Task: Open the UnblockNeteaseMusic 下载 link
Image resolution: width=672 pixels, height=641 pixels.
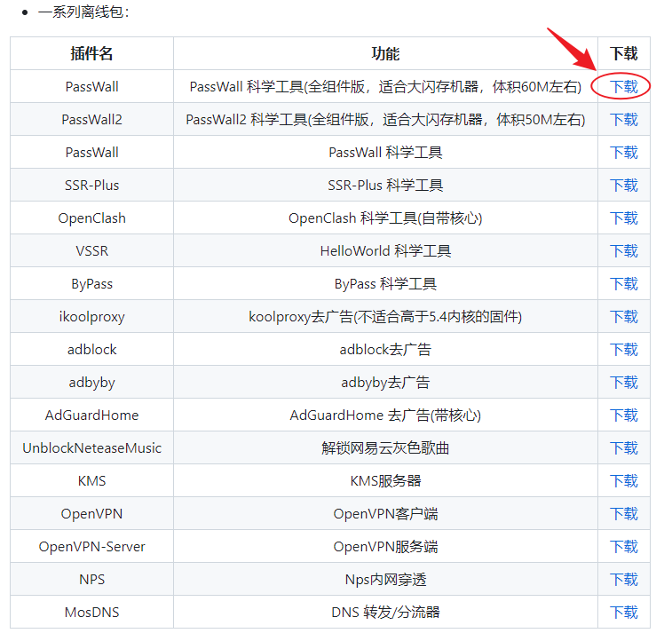Action: [x=623, y=448]
